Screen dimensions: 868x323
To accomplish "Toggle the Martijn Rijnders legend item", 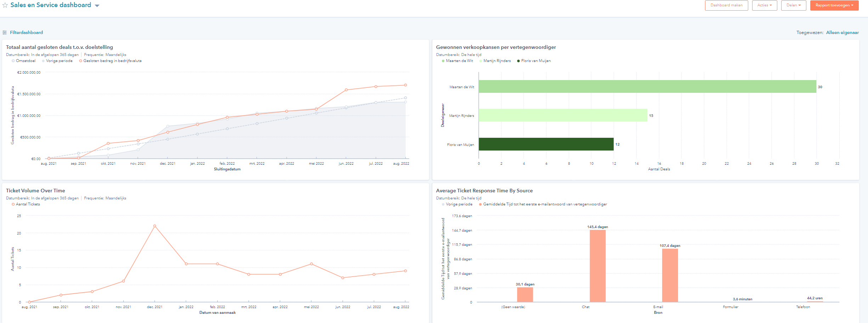I will tap(497, 61).
